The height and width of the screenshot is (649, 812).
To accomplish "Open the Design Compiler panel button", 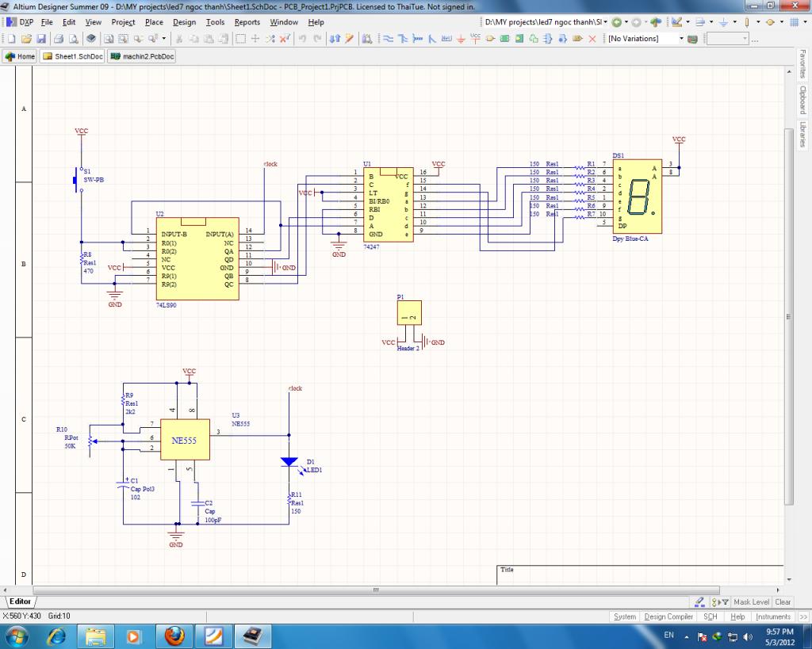I will 668,617.
